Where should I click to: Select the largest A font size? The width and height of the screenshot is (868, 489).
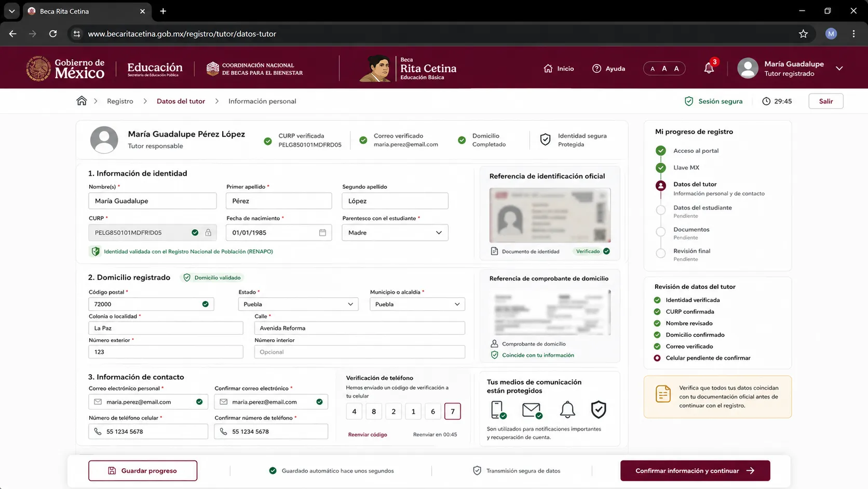tap(676, 69)
